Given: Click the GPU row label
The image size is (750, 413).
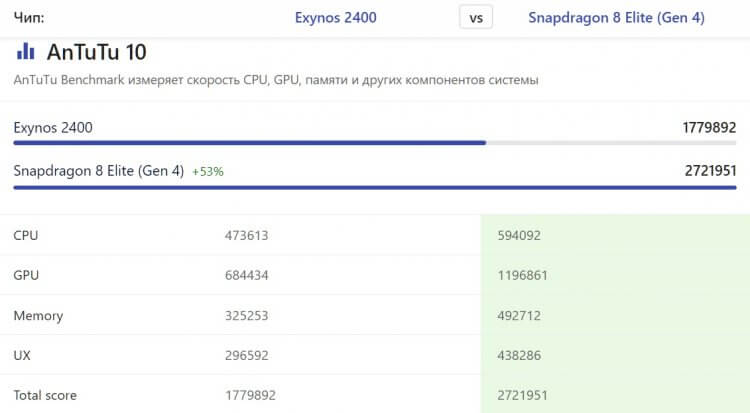Looking at the screenshot, I should tap(26, 275).
